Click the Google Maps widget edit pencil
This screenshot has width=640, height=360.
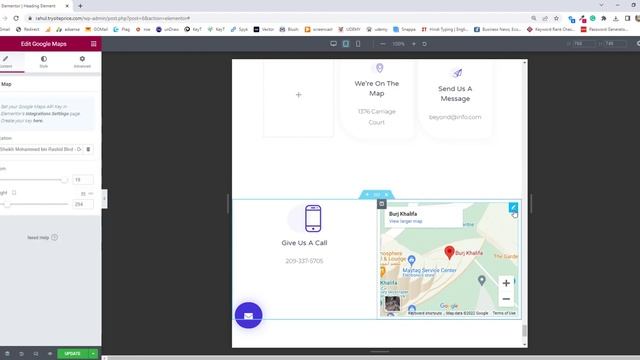[x=513, y=207]
